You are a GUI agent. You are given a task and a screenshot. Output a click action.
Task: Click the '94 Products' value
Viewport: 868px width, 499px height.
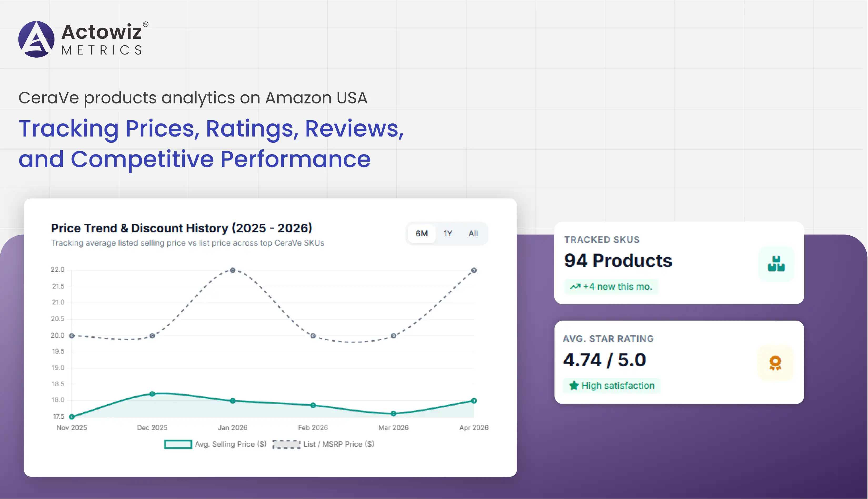click(618, 261)
